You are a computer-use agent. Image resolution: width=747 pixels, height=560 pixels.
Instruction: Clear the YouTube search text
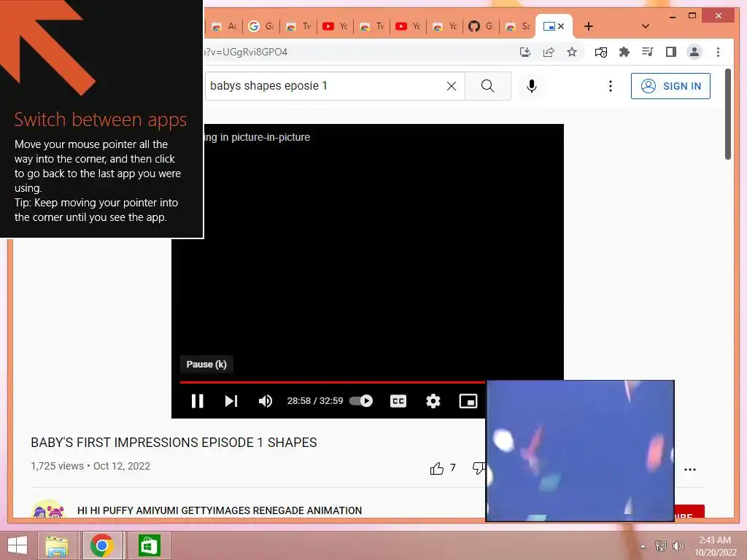point(451,86)
